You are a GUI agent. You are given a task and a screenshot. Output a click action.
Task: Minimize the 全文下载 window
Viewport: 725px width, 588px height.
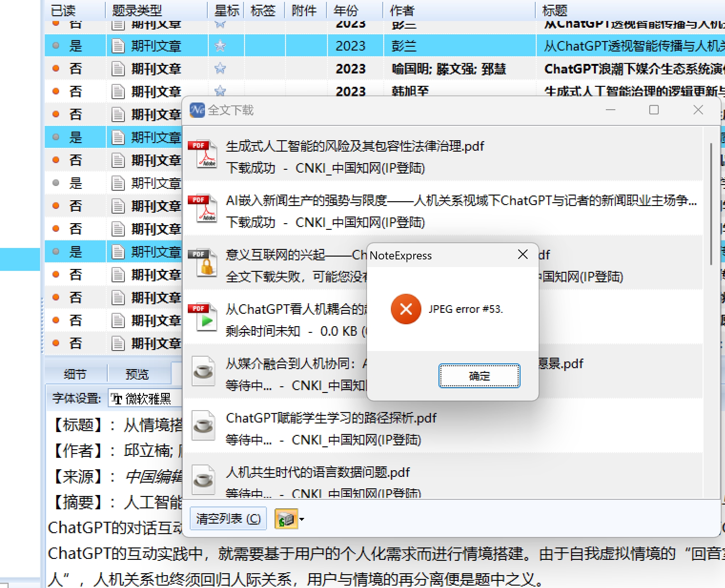point(611,110)
